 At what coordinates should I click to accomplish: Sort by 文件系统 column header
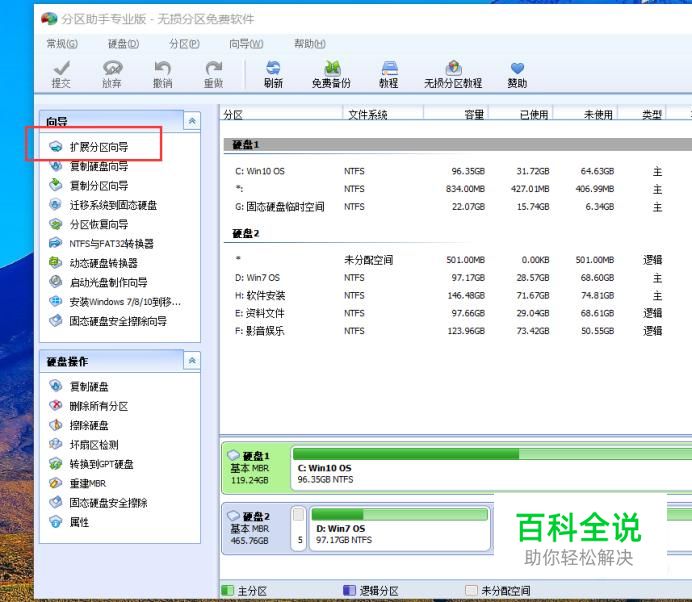(383, 115)
